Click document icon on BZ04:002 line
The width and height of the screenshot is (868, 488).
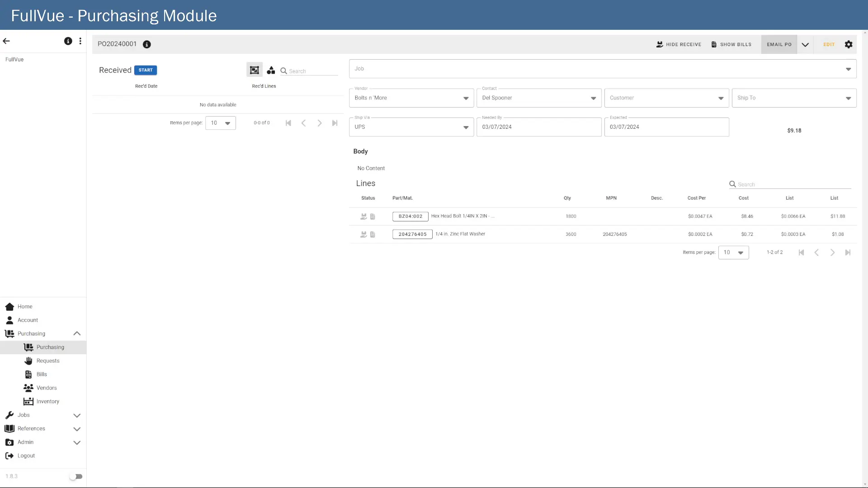click(373, 216)
